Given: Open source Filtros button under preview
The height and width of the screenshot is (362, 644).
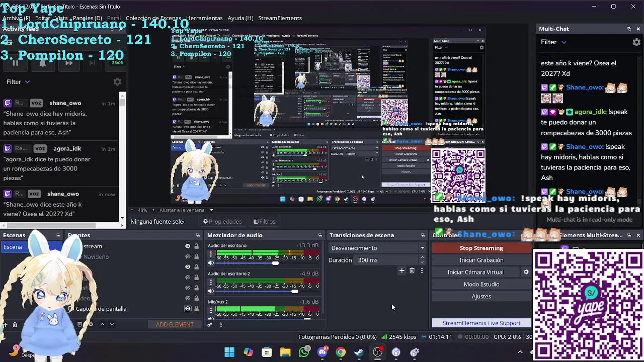Looking at the screenshot, I should tap(264, 221).
